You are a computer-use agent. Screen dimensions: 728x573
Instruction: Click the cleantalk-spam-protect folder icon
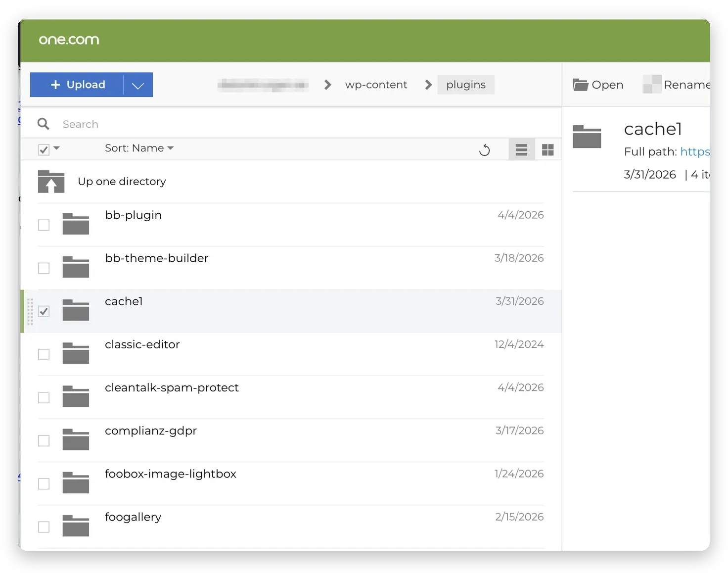[x=76, y=396]
